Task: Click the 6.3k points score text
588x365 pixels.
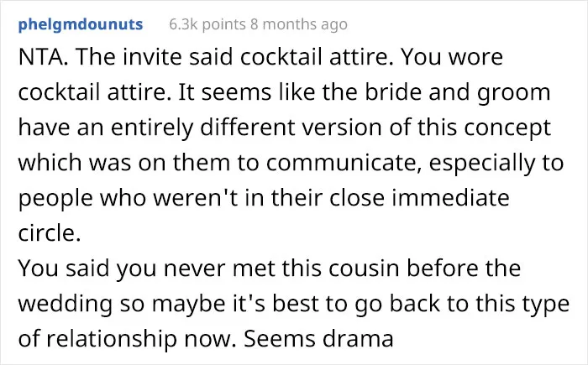Action: coord(207,24)
